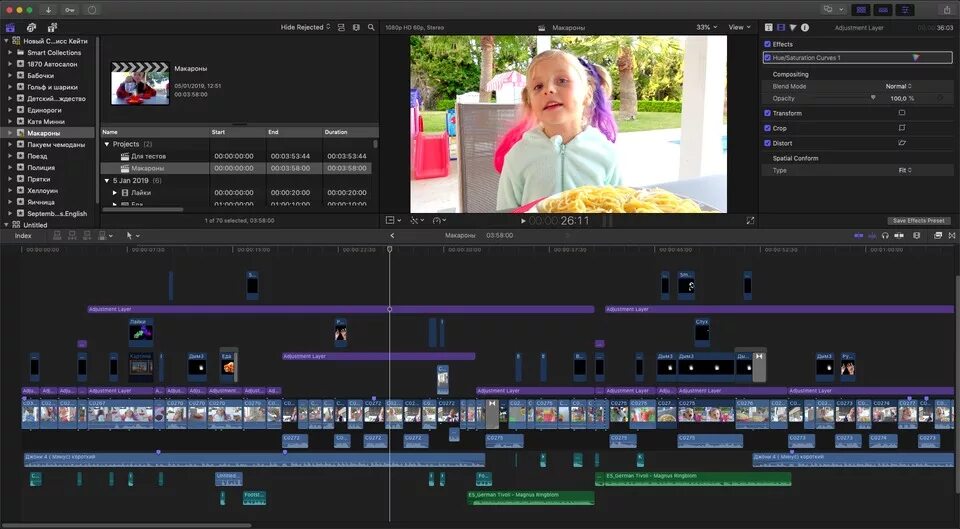
Task: Click Save Effects Preset button
Action: point(918,220)
